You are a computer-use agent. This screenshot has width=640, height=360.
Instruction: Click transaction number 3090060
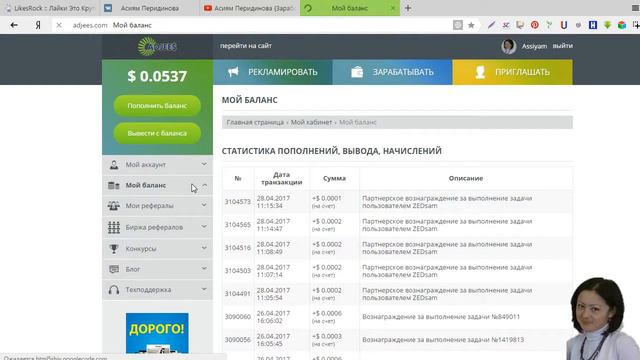pos(238,317)
